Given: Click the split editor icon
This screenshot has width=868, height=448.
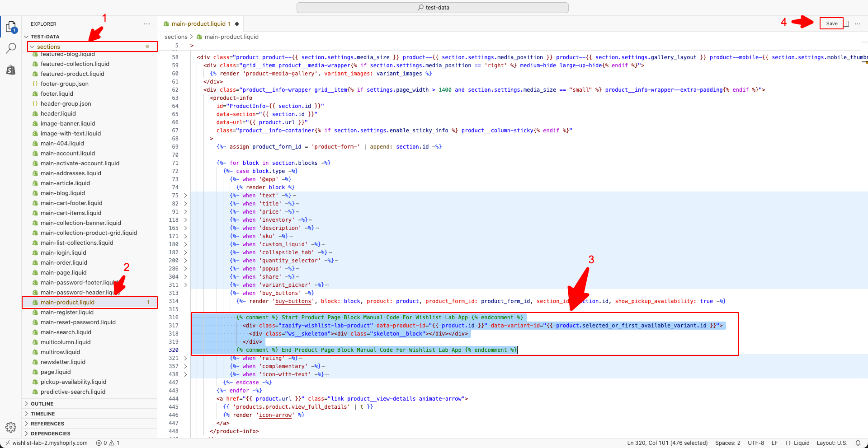Looking at the screenshot, I should [x=846, y=23].
